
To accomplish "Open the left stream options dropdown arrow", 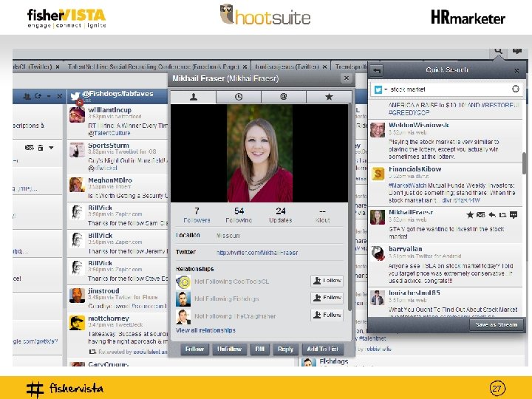I will [x=49, y=97].
